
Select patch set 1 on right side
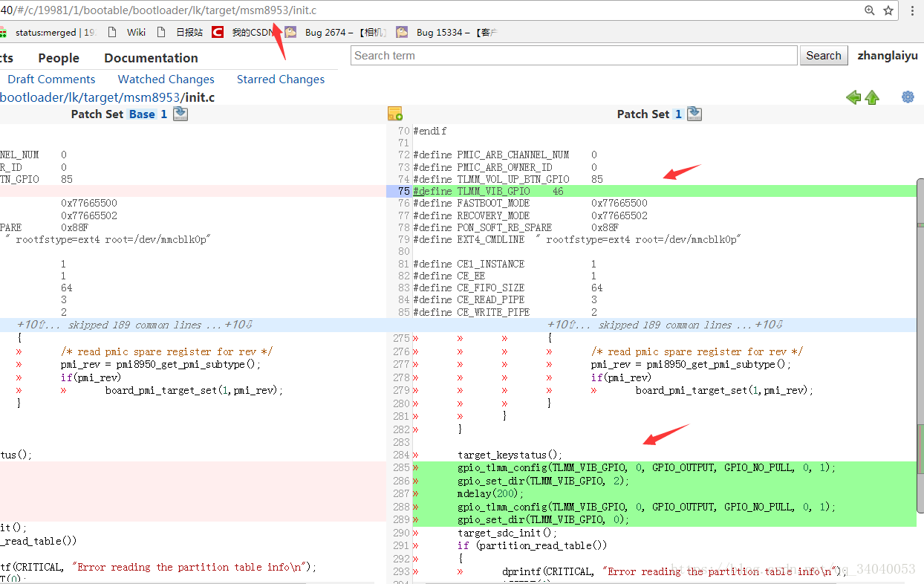pos(678,114)
